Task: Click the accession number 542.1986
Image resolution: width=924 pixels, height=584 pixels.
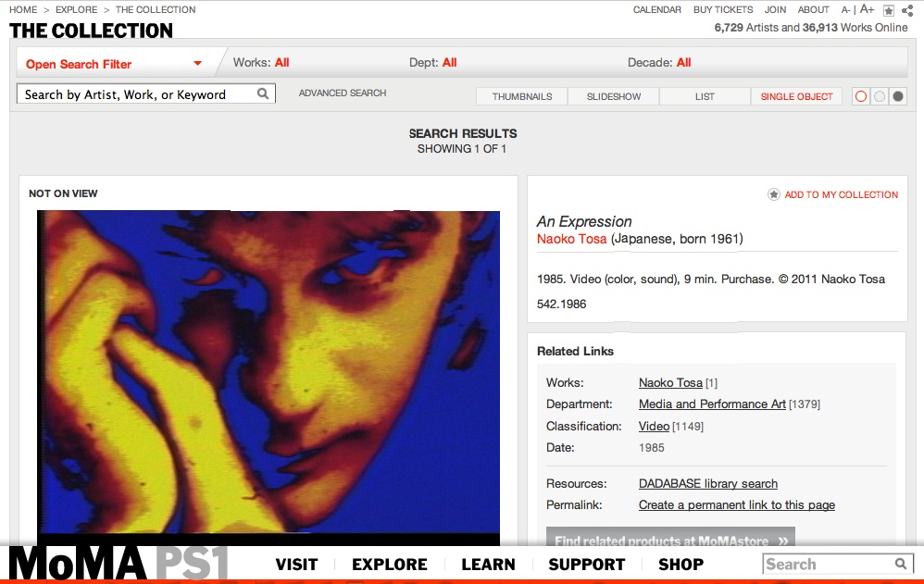Action: (x=562, y=304)
